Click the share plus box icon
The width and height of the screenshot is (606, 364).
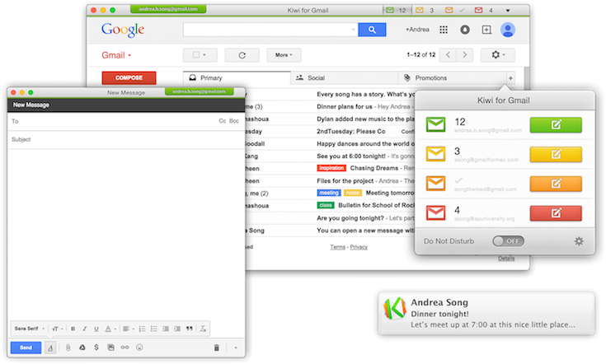[x=486, y=30]
